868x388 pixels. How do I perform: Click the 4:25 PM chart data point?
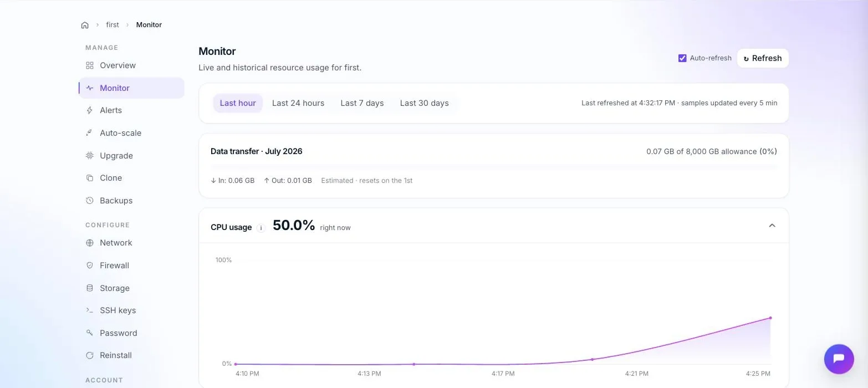770,318
